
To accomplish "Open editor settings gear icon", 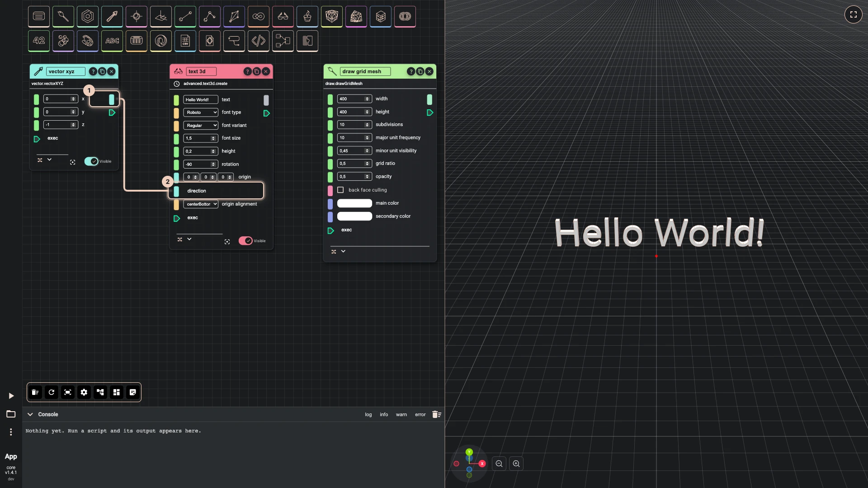I will pos(84,392).
